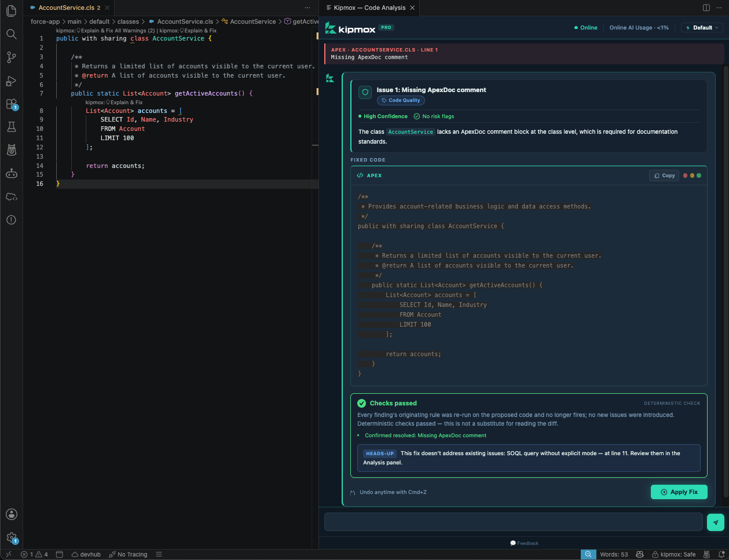The height and width of the screenshot is (560, 729).
Task: Open the Search view in activity bar
Action: click(x=11, y=34)
